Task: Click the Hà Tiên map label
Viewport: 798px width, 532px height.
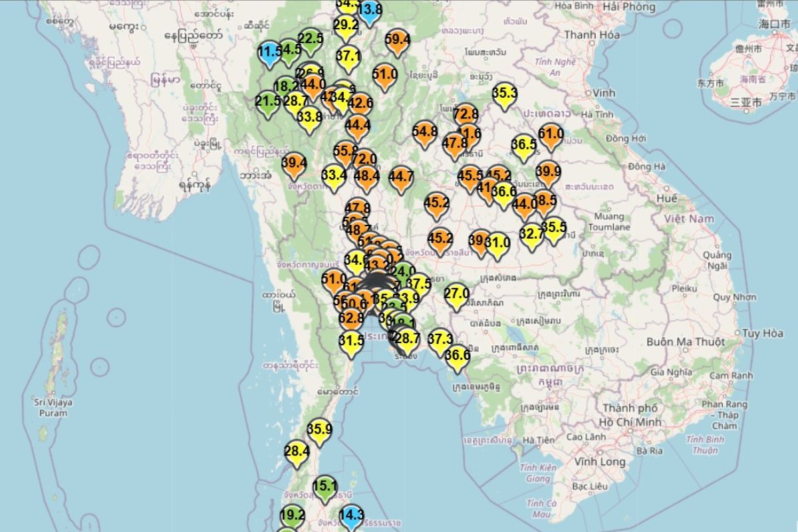Action: [x=539, y=440]
